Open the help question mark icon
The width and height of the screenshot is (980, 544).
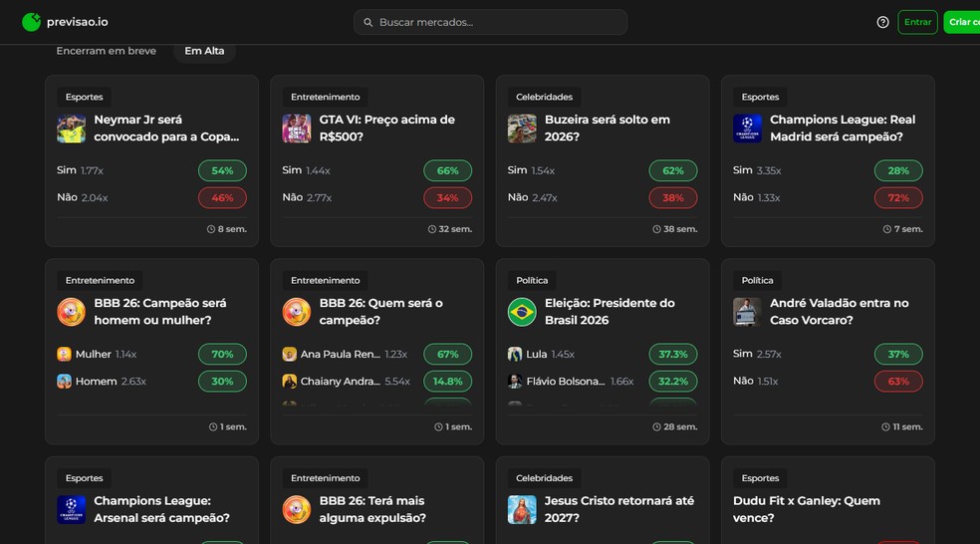click(882, 23)
